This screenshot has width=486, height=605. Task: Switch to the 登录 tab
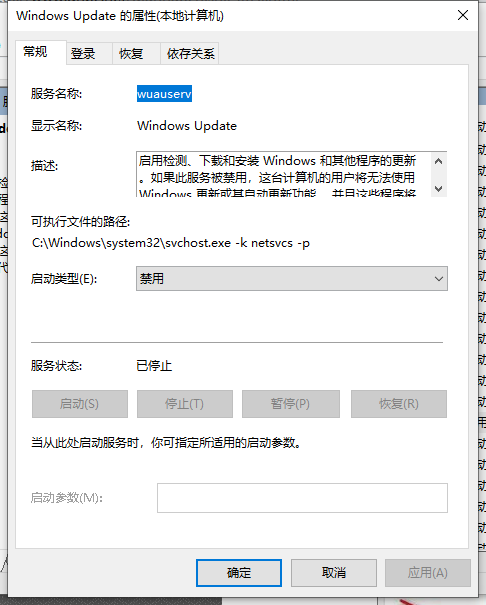[83, 53]
